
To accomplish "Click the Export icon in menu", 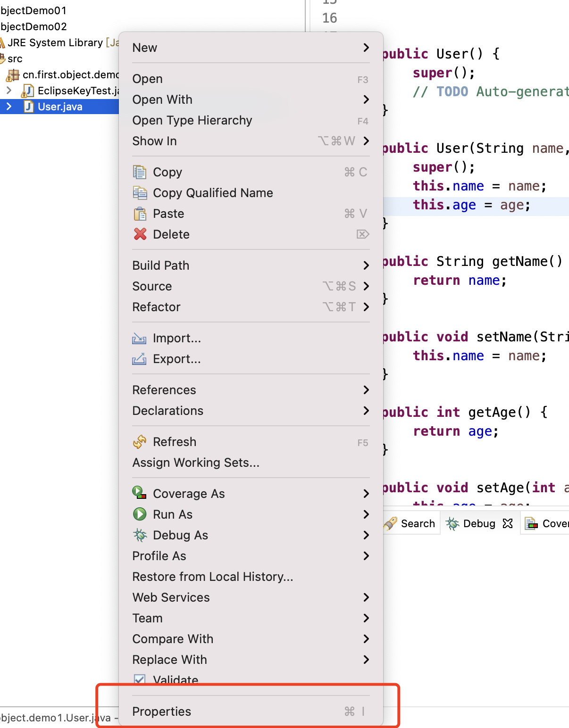I will (140, 359).
